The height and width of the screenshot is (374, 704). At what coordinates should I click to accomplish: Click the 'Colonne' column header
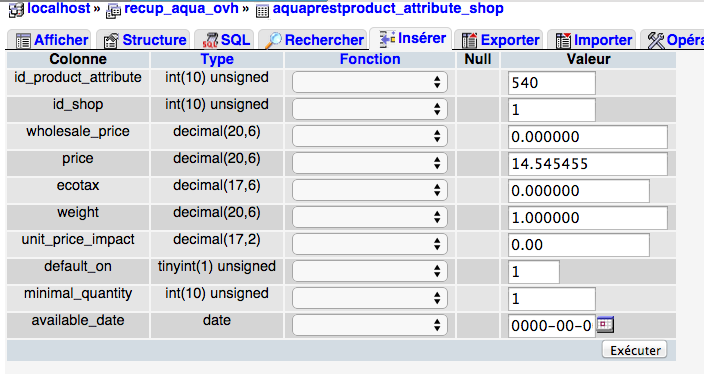pos(78,59)
